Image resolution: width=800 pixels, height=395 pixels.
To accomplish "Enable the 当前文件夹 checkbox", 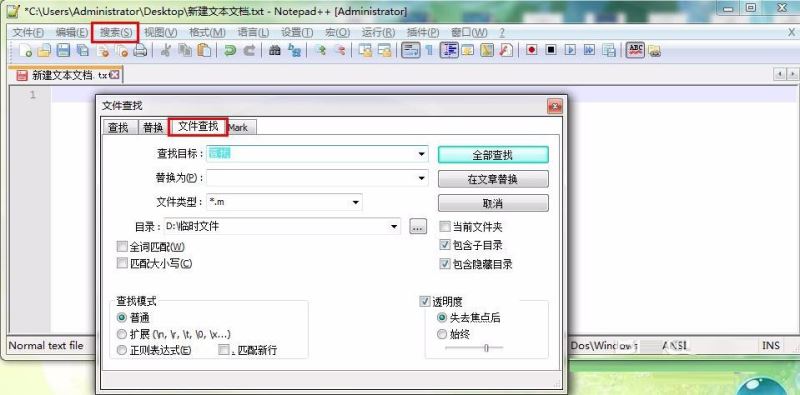I will [445, 226].
